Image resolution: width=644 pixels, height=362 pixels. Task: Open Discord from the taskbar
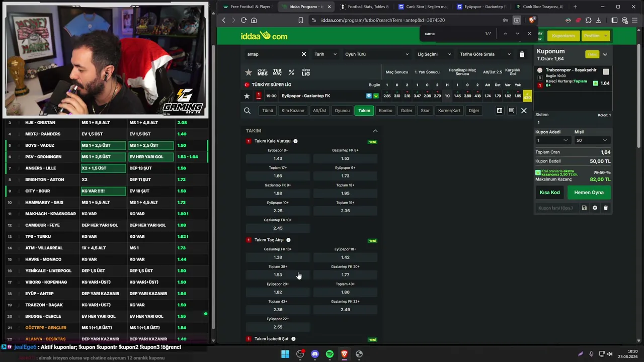click(x=315, y=354)
